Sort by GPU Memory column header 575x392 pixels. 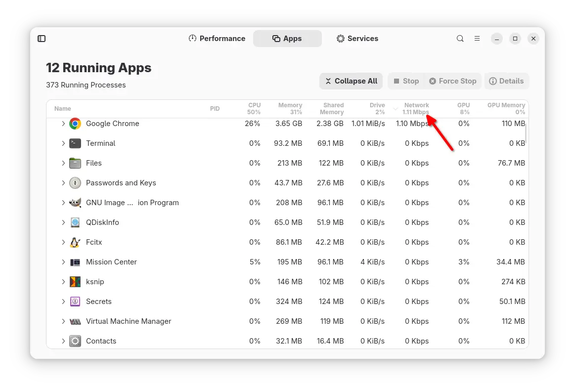point(506,109)
